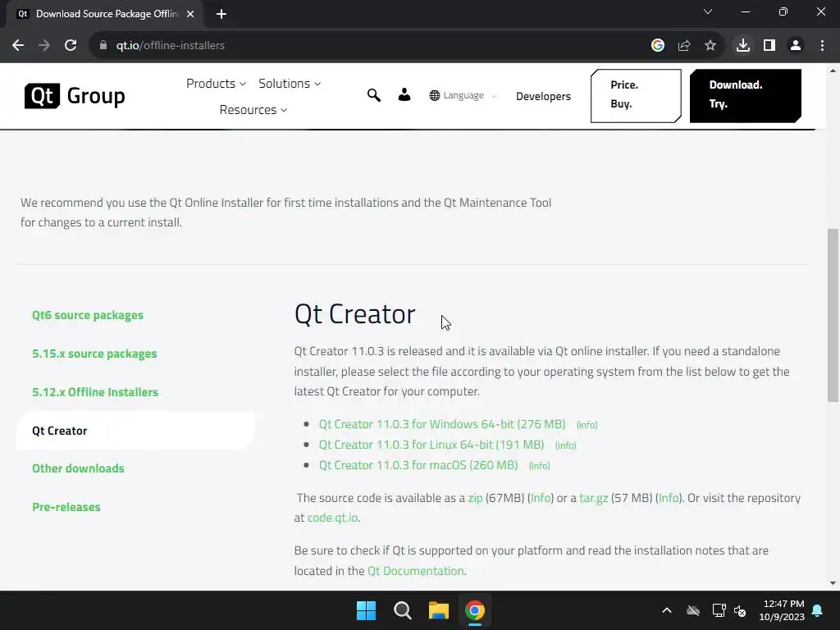Click Chrome icon in taskbar

(x=475, y=610)
